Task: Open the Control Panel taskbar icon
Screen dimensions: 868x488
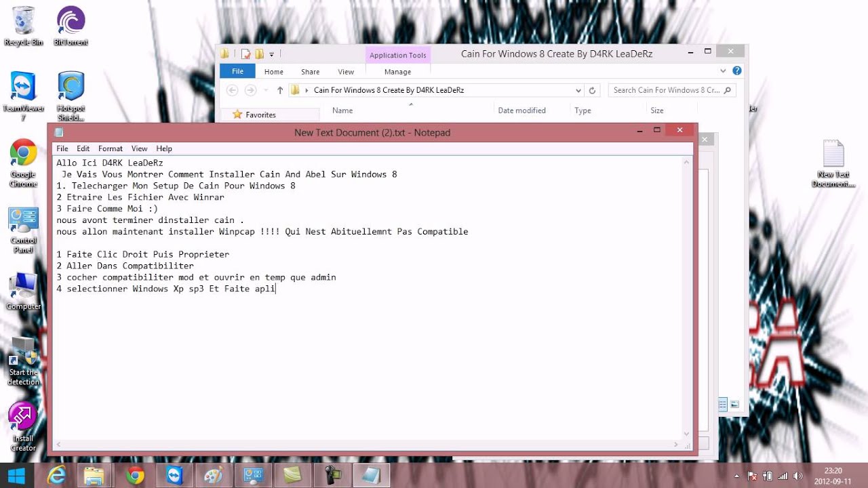Action: [253, 475]
